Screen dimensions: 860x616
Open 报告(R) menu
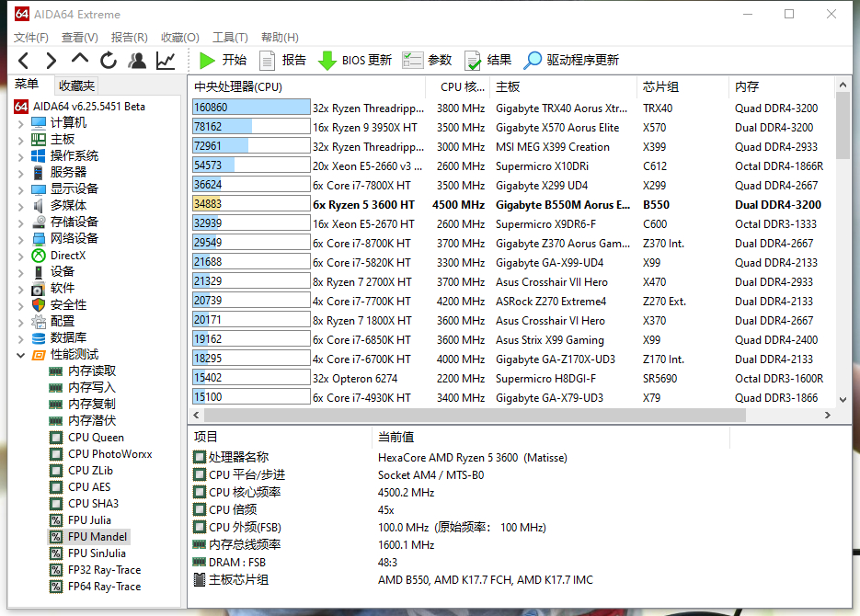pos(130,38)
